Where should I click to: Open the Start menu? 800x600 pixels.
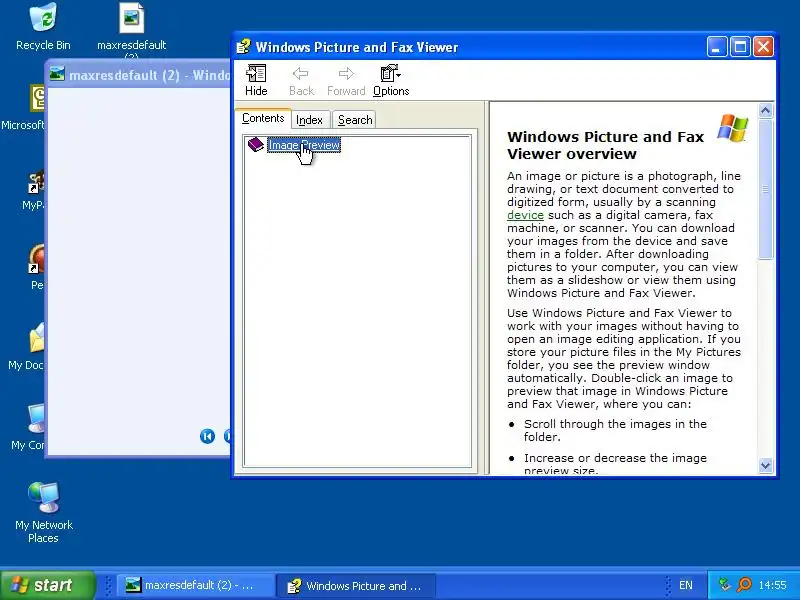tap(48, 585)
